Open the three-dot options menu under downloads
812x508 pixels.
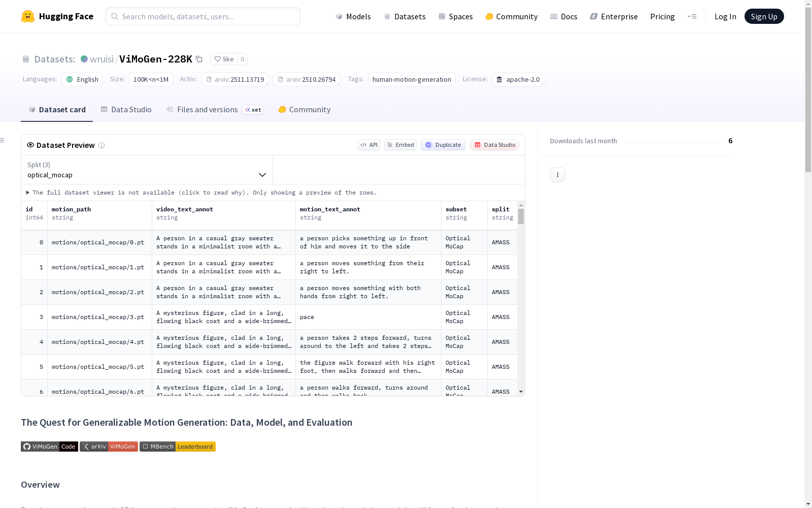click(x=558, y=175)
